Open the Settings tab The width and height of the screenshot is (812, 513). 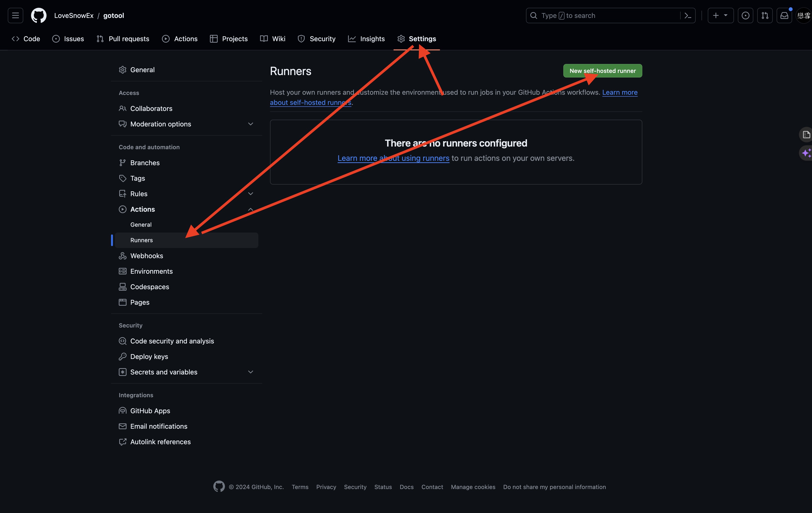click(x=416, y=39)
